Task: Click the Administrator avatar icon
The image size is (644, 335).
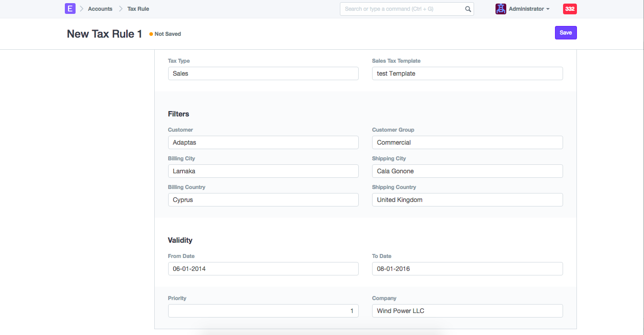Action: tap(500, 9)
